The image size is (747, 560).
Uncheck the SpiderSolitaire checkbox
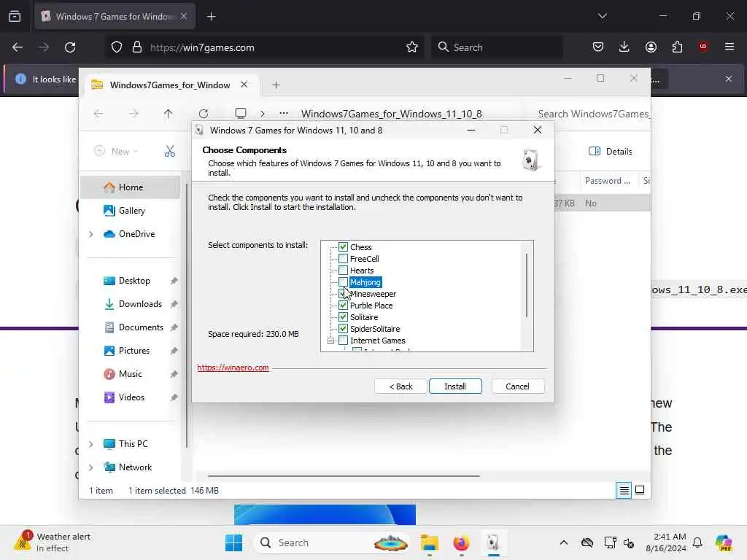click(x=343, y=329)
